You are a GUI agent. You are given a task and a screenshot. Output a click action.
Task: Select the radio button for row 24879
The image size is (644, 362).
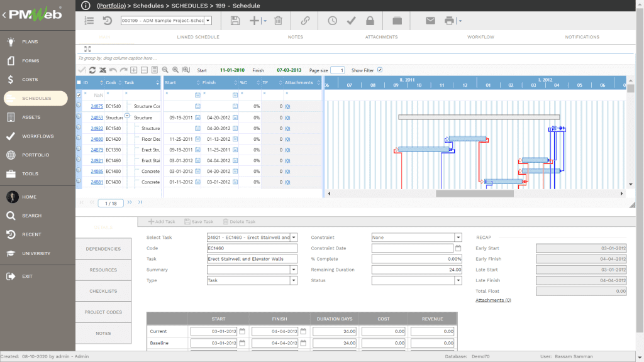pyautogui.click(x=79, y=149)
